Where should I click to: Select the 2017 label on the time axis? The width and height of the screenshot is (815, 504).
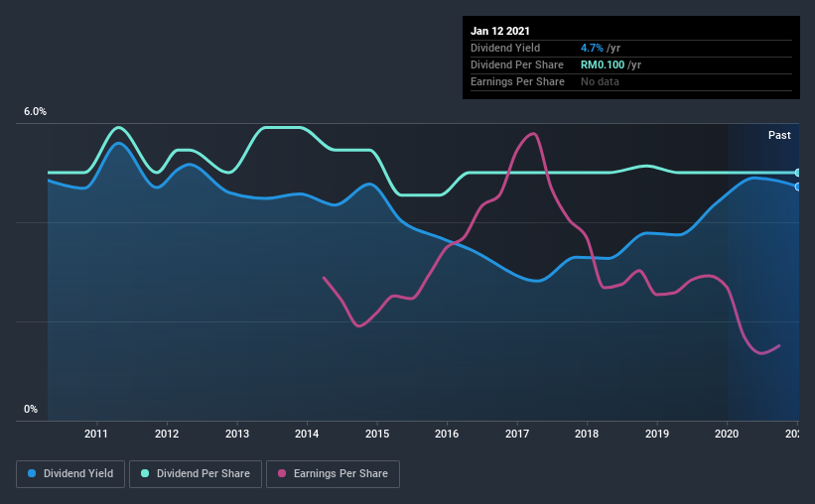coord(517,434)
